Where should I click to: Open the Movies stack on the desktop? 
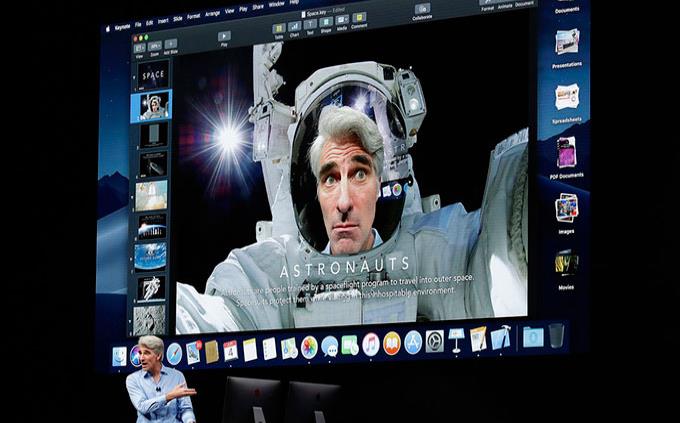click(x=566, y=263)
